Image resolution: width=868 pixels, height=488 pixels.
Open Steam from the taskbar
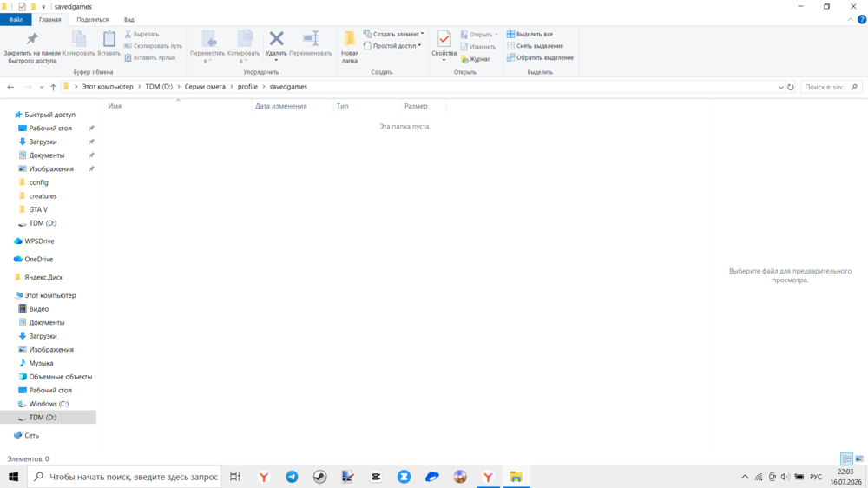tap(320, 477)
